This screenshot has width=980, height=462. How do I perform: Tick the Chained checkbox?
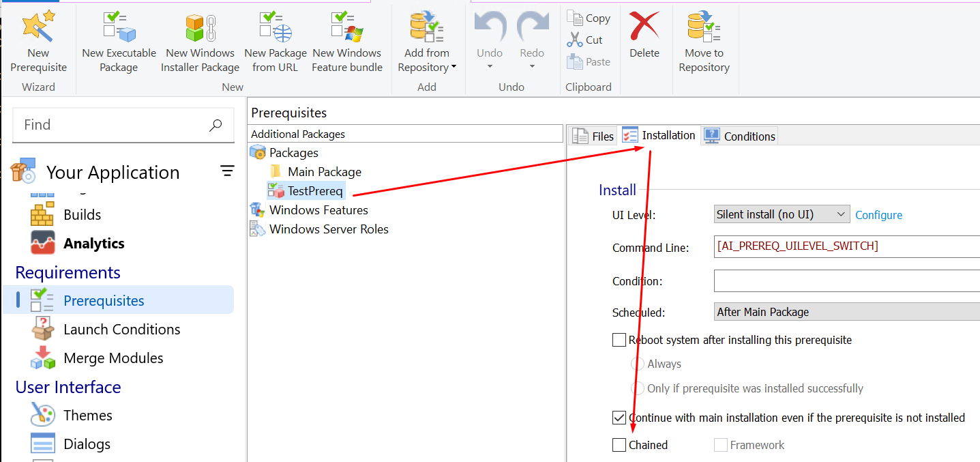pos(619,445)
